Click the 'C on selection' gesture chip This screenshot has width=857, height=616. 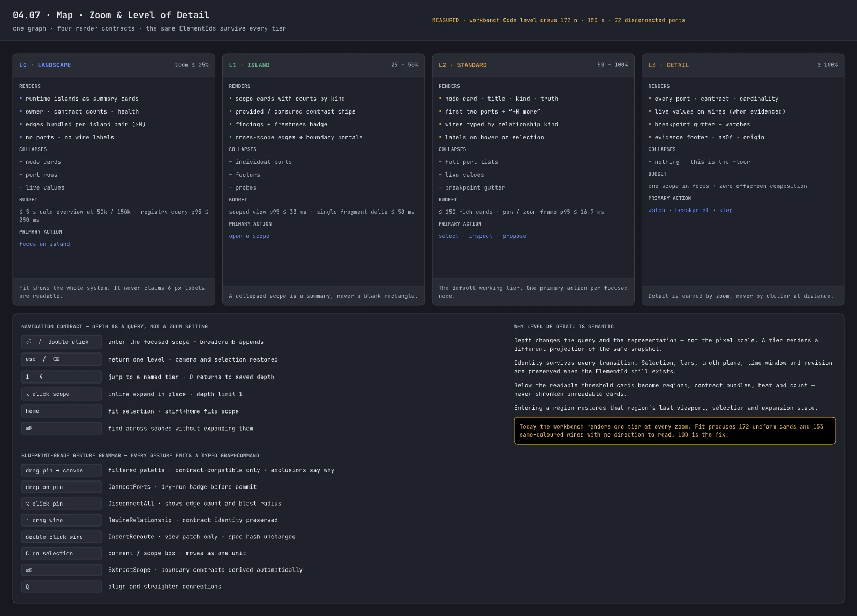tap(62, 553)
